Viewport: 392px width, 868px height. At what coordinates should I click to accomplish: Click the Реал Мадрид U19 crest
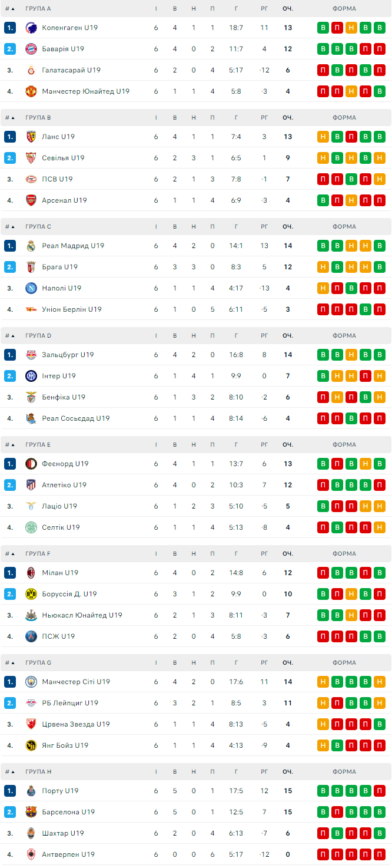(31, 246)
